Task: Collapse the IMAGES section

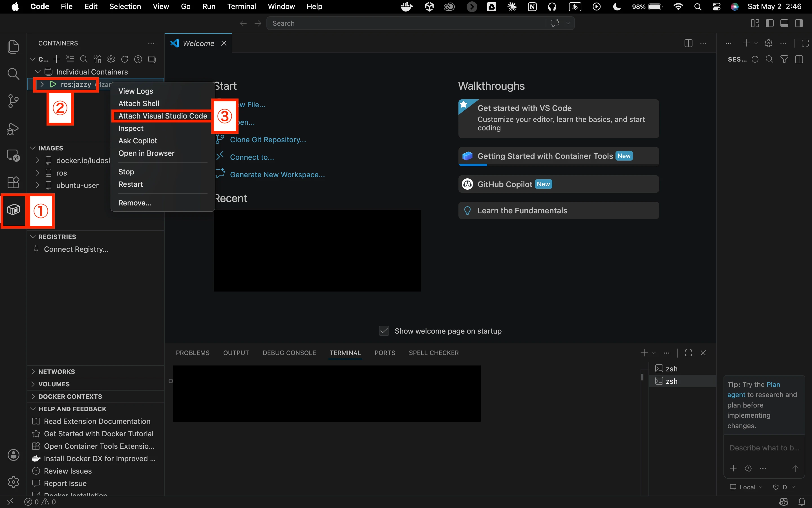Action: pyautogui.click(x=33, y=148)
